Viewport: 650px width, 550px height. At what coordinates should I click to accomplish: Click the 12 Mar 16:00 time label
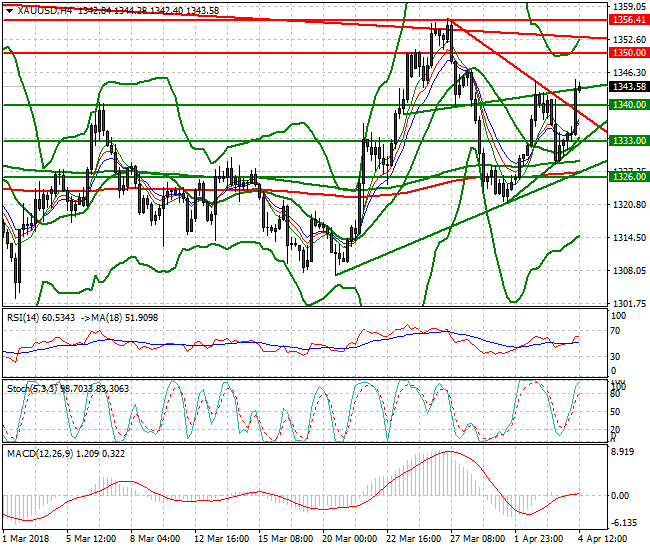[221, 539]
